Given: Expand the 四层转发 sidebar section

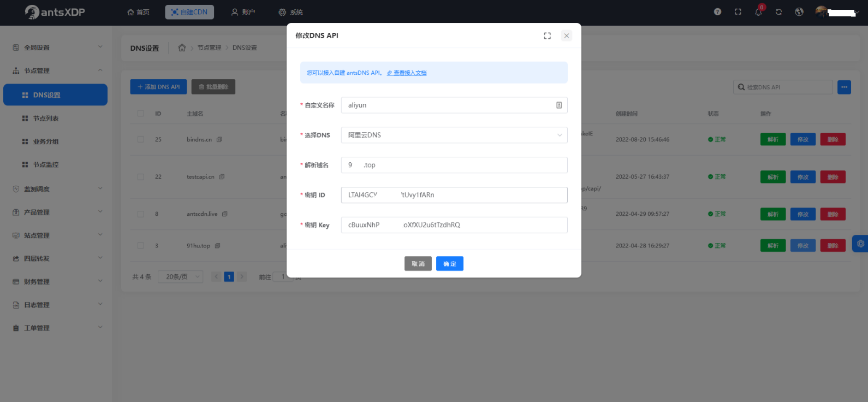Looking at the screenshot, I should [x=56, y=258].
